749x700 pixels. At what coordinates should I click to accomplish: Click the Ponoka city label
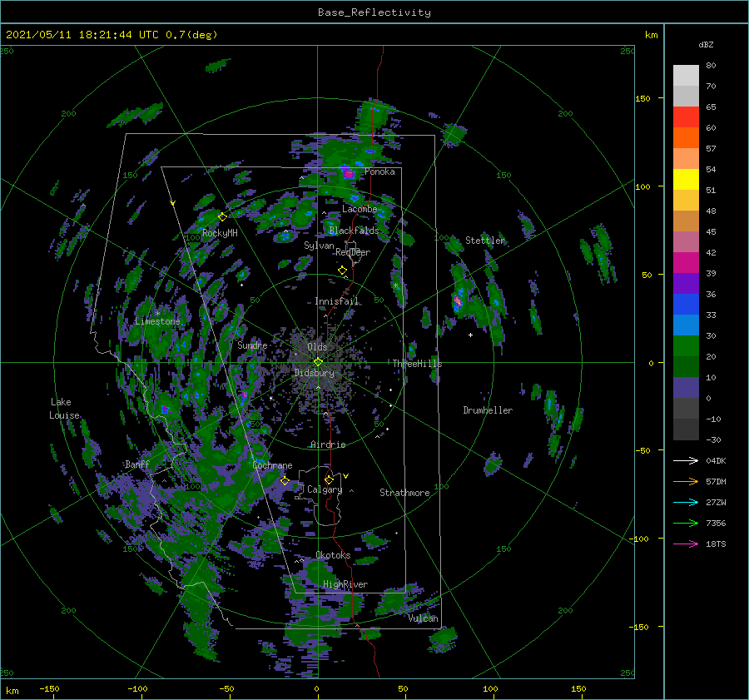tap(379, 171)
